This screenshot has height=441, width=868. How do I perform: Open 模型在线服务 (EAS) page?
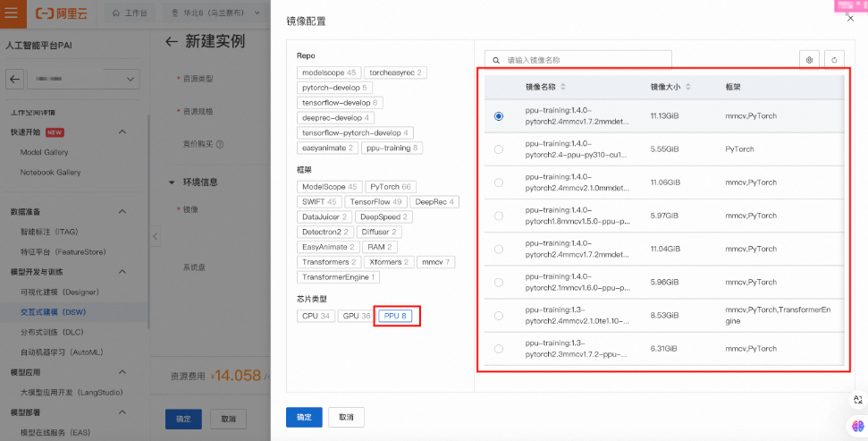pyautogui.click(x=55, y=432)
